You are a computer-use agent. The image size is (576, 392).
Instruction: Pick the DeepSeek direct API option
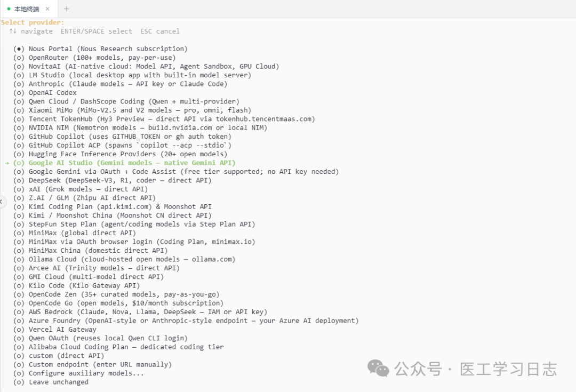click(x=113, y=180)
